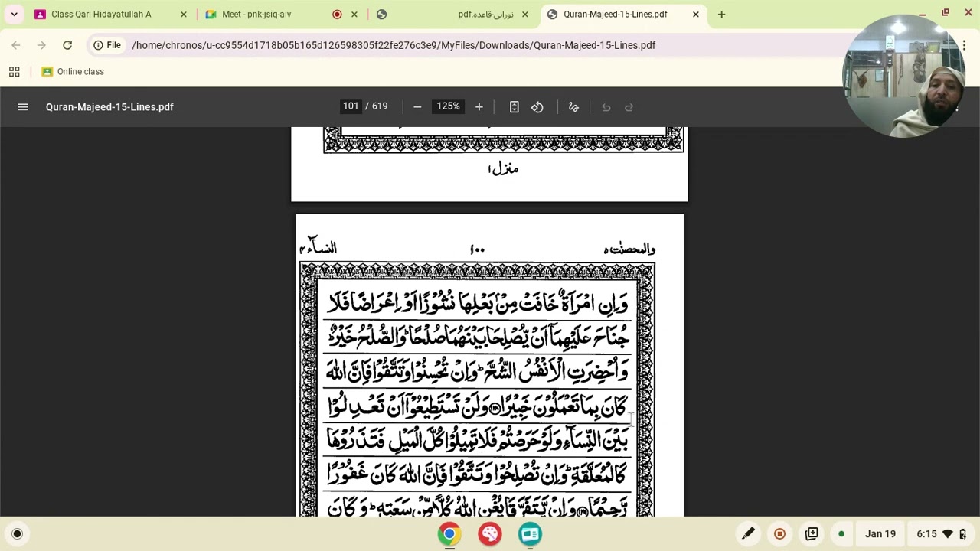Open the teal document app on shelf

coord(530,534)
